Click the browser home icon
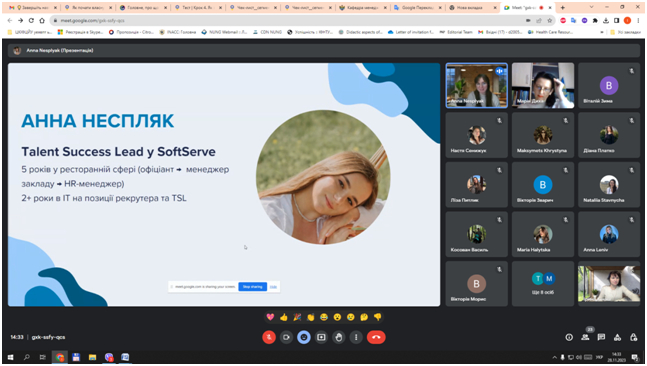Image resolution: width=647 pixels, height=366 pixels. pos(42,20)
